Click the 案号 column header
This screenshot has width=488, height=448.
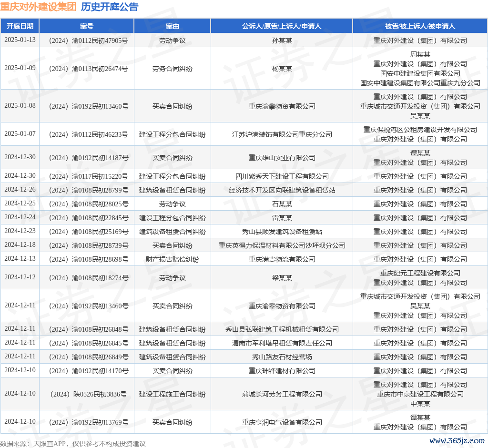point(87,26)
